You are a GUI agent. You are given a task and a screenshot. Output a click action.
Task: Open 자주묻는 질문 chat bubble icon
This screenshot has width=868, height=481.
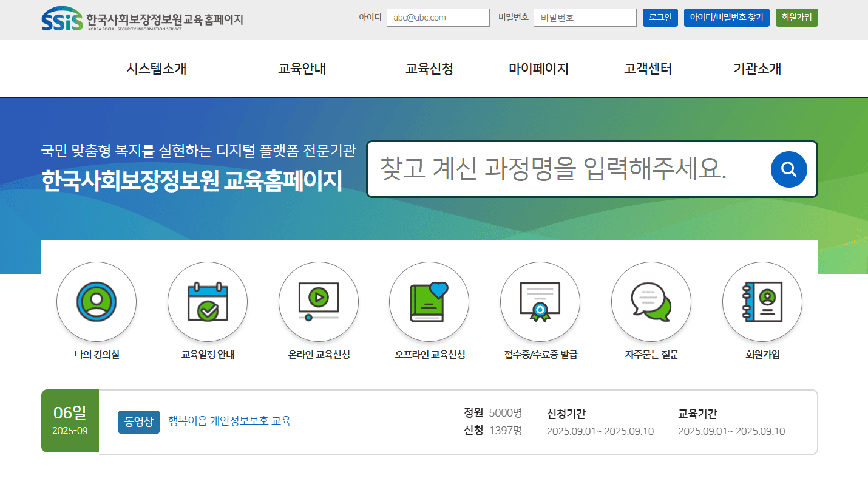[651, 301]
